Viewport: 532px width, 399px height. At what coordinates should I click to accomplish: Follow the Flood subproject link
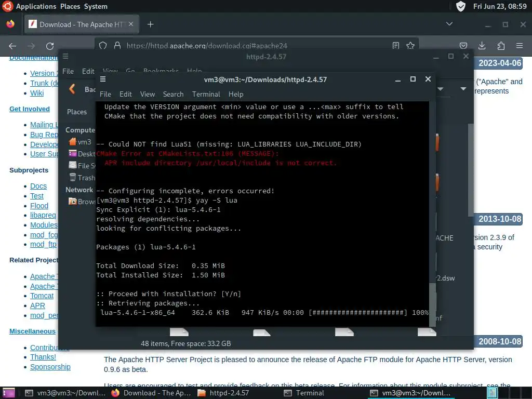coord(39,206)
